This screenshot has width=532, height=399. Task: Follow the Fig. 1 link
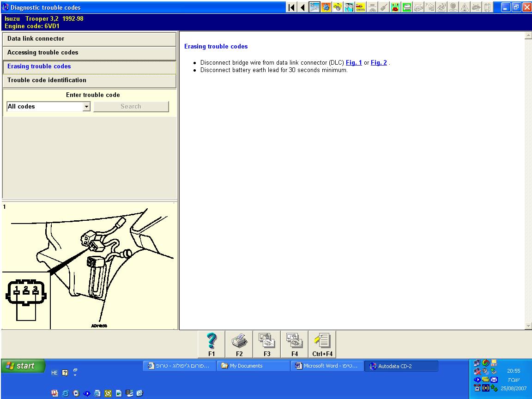click(354, 63)
